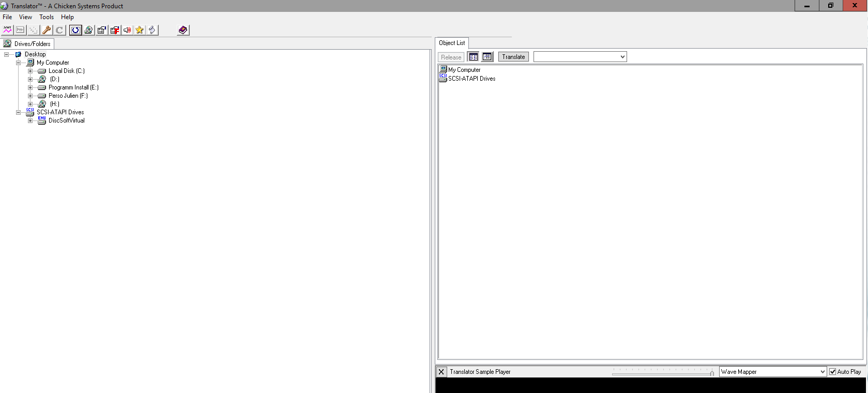Select the (D:) label in tree
Screen dimensions: 868x393
[x=55, y=79]
